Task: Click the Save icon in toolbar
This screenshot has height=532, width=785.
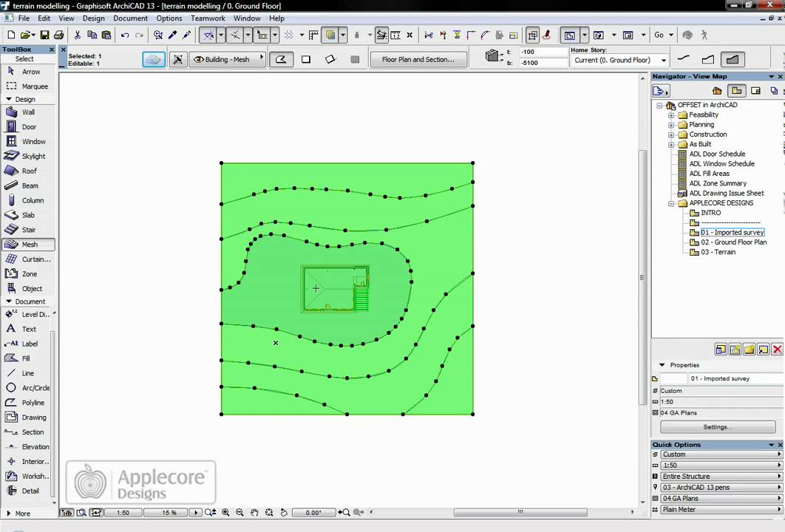Action: point(44,35)
